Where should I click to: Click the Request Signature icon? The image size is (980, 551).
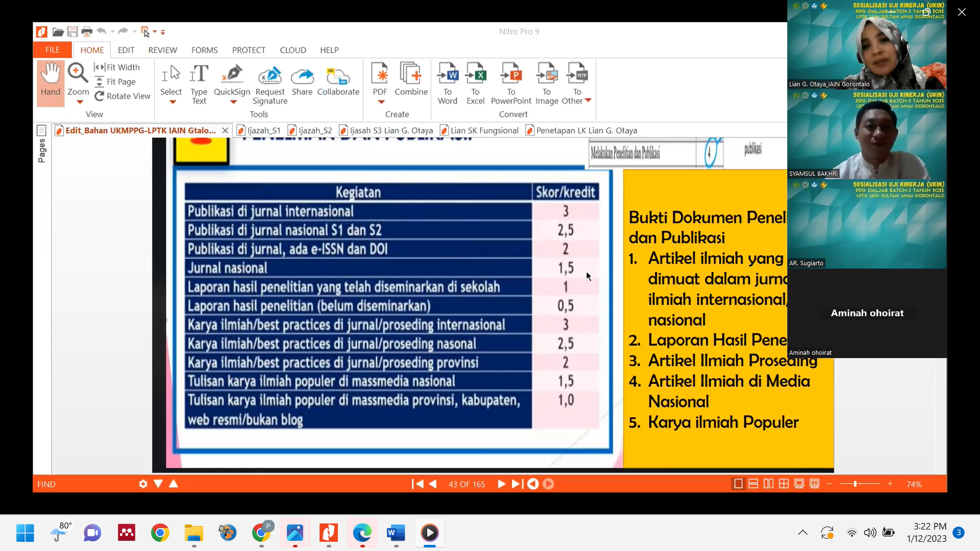point(269,76)
